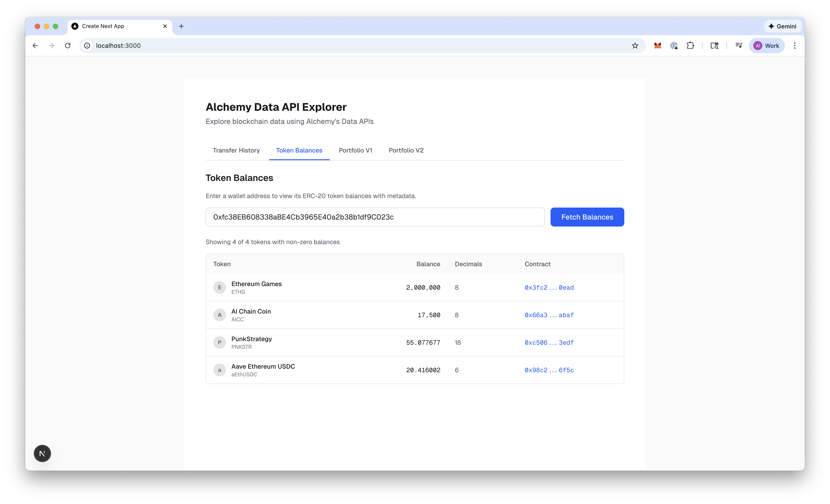830x504 pixels.
Task: Click the browser back arrow
Action: [x=35, y=46]
